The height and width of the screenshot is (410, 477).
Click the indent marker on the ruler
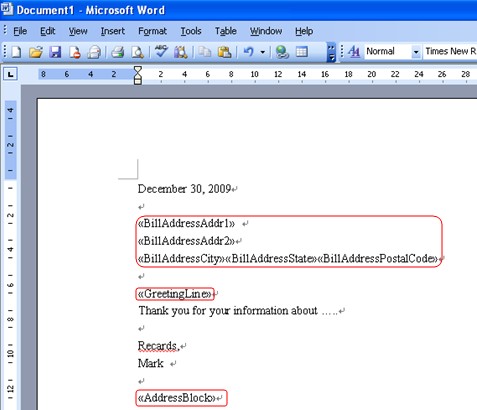[x=138, y=75]
